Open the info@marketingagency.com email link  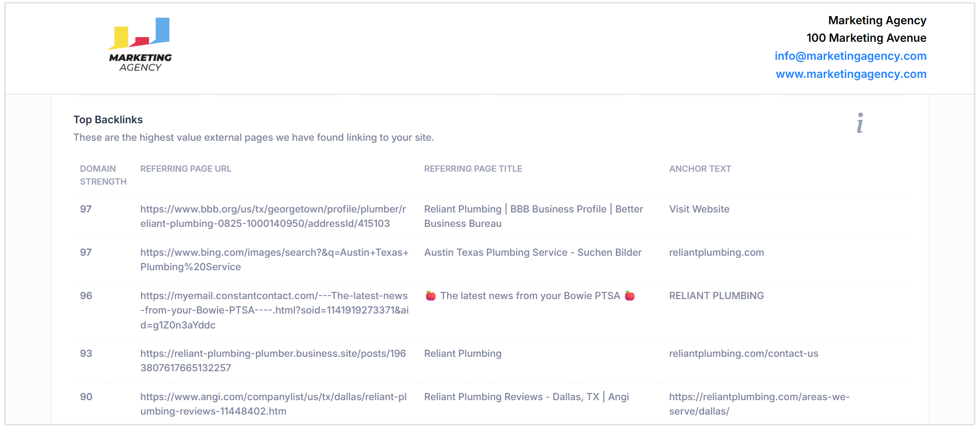850,56
